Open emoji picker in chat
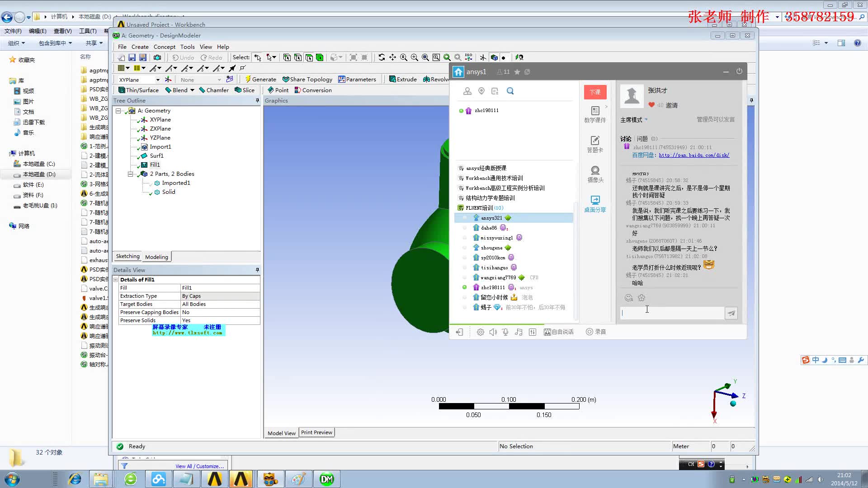 pos(628,298)
